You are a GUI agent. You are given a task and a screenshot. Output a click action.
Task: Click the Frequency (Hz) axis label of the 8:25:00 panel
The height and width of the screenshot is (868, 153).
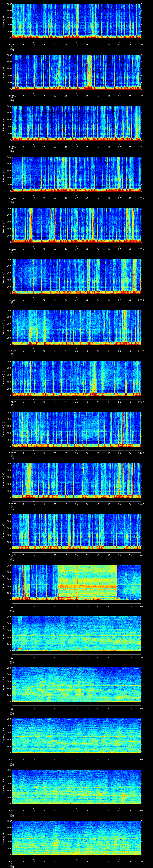(x=3, y=582)
